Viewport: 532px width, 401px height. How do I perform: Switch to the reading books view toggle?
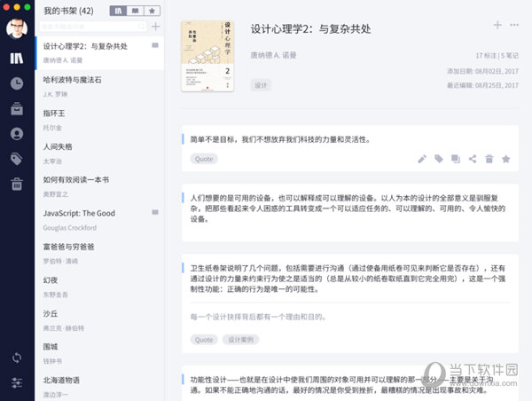tap(135, 11)
